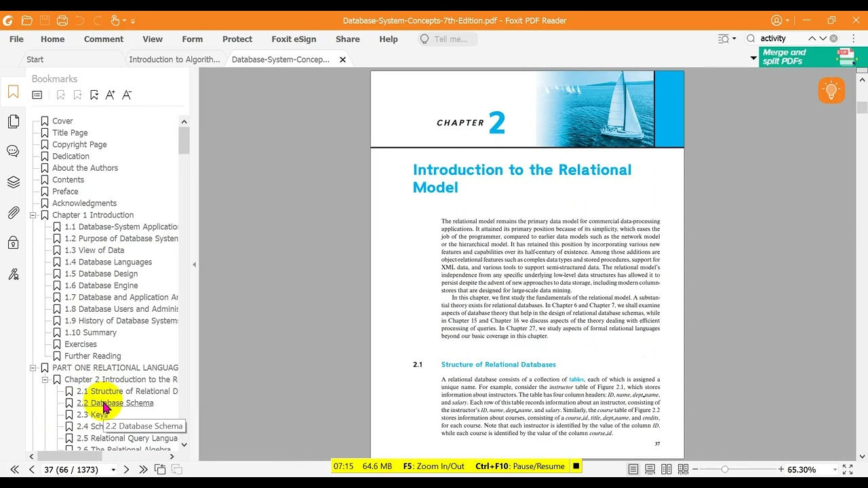Screen dimensions: 868x488
Task: Increase bookmark font size with A+
Action: (111, 95)
